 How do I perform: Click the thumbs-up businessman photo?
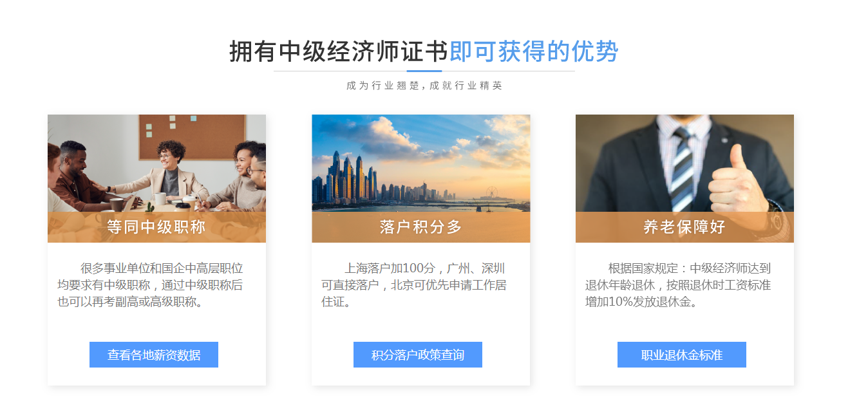coord(684,178)
